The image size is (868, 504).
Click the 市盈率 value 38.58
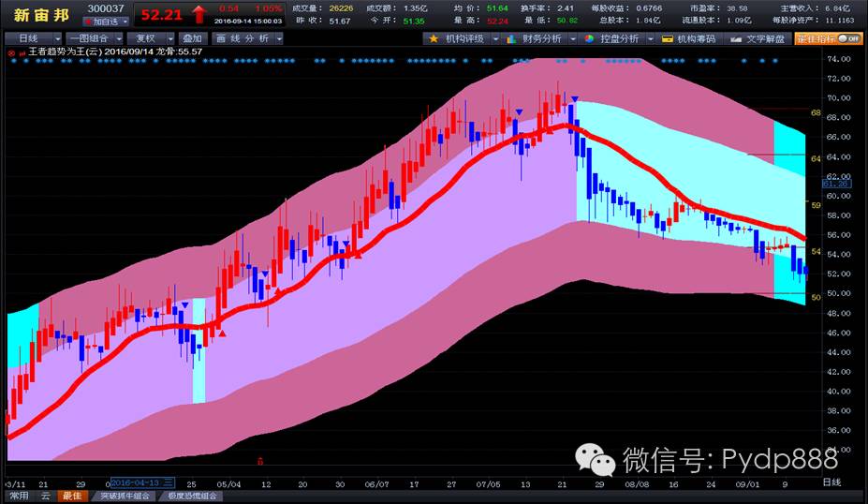737,8
